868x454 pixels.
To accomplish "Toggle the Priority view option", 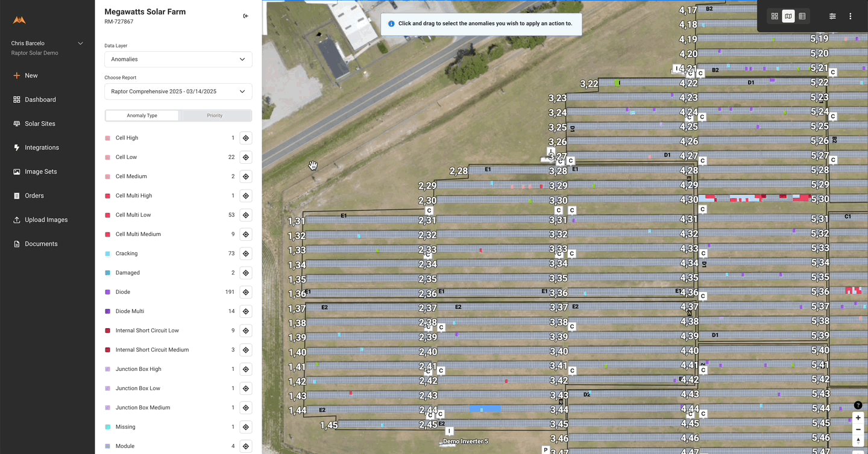I will [215, 115].
